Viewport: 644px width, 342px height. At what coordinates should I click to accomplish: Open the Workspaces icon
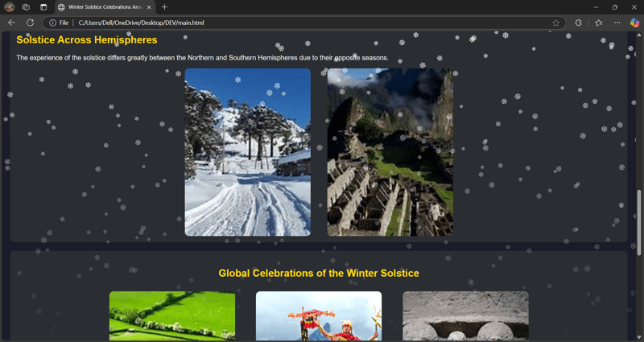click(26, 7)
